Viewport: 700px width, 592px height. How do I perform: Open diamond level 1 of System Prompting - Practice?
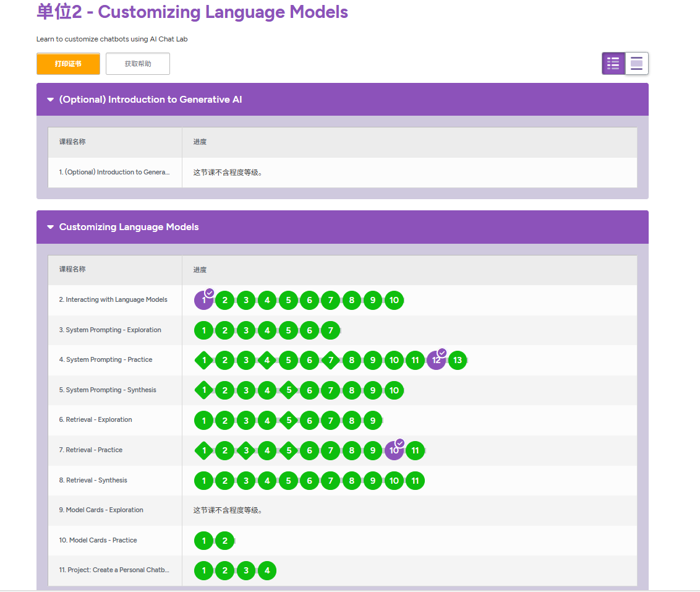(204, 360)
